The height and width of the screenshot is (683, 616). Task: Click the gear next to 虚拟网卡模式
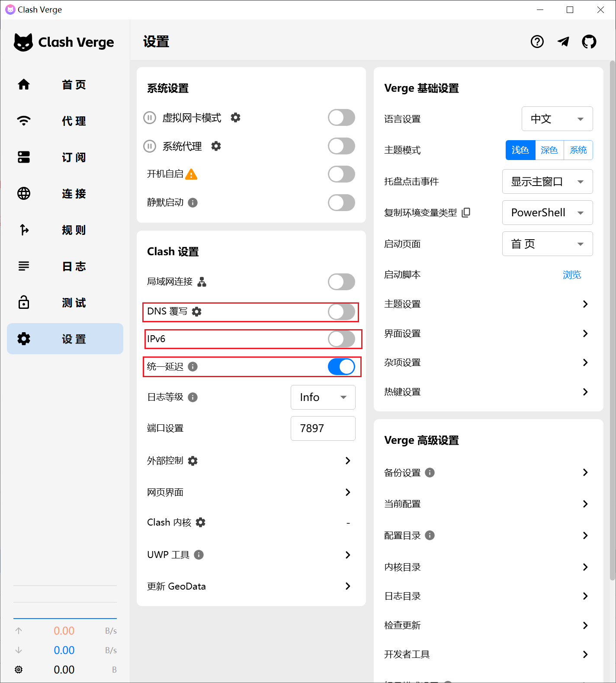pos(235,117)
